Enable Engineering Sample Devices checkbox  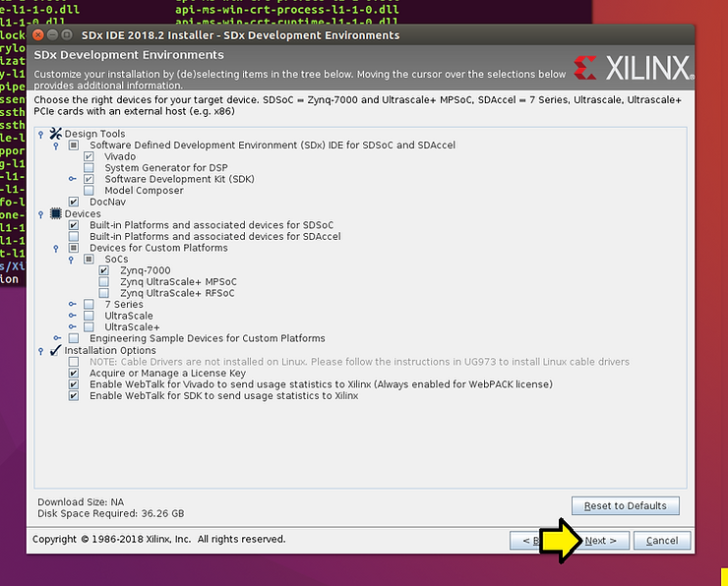point(74,338)
